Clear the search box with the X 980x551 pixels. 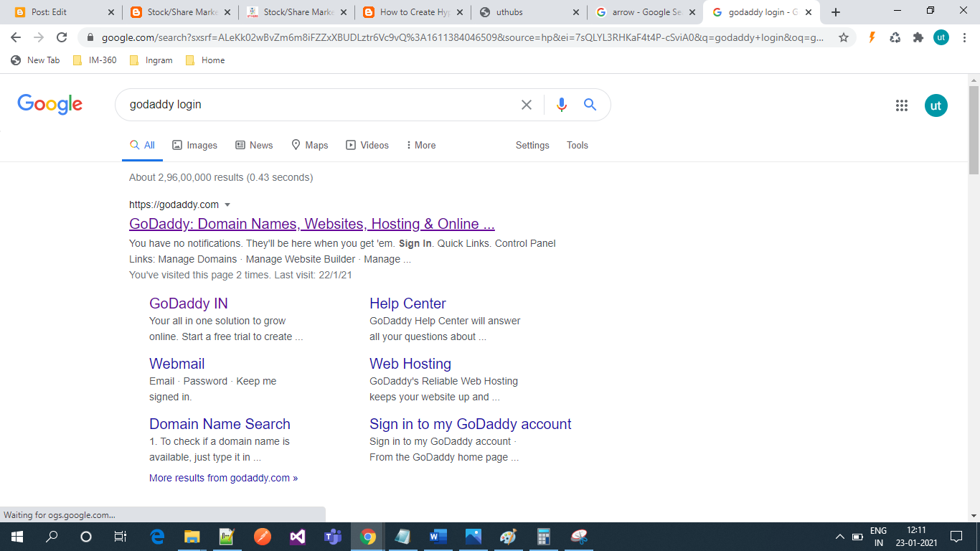point(527,105)
